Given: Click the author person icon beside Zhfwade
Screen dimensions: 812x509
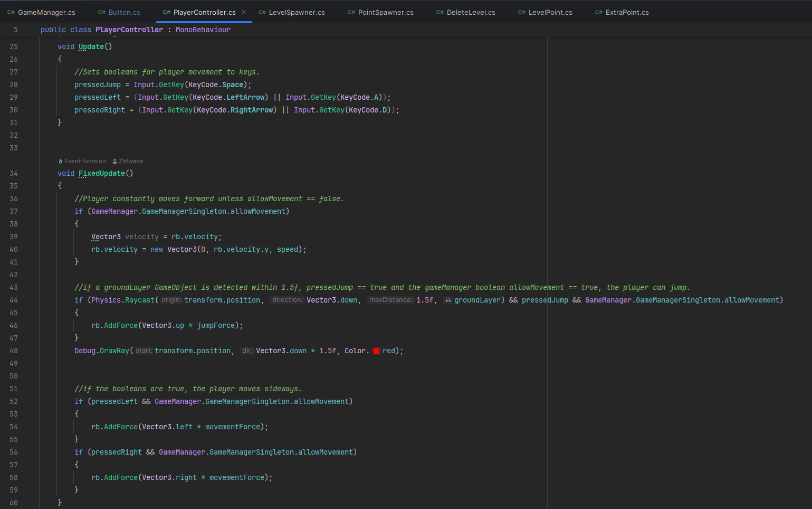Looking at the screenshot, I should tap(114, 162).
